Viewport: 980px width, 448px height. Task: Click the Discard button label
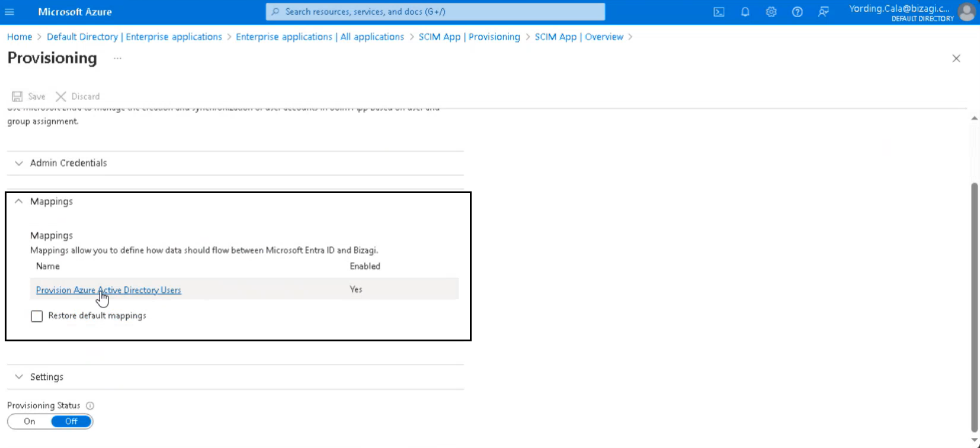pyautogui.click(x=85, y=97)
